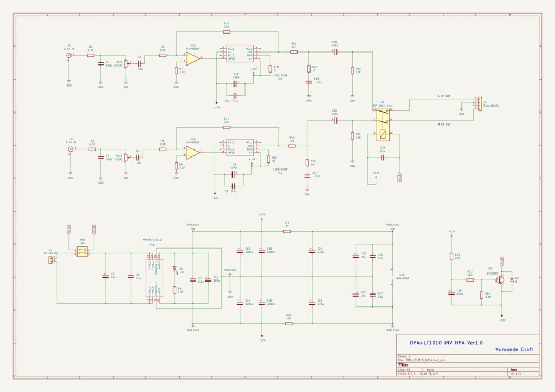Click the OPA+LT1010 INV HPA Ver1.0 title
555x392 pixels.
pyautogui.click(x=446, y=342)
